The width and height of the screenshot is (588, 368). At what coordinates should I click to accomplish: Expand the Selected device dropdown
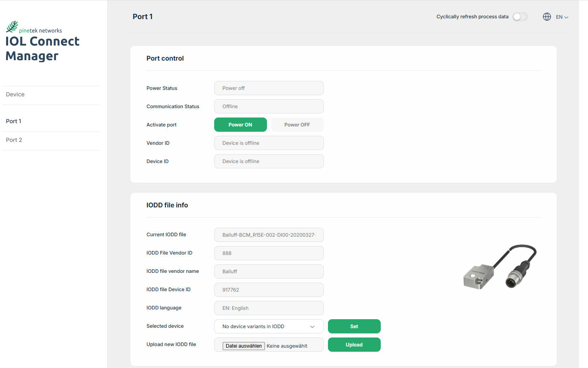pyautogui.click(x=268, y=327)
